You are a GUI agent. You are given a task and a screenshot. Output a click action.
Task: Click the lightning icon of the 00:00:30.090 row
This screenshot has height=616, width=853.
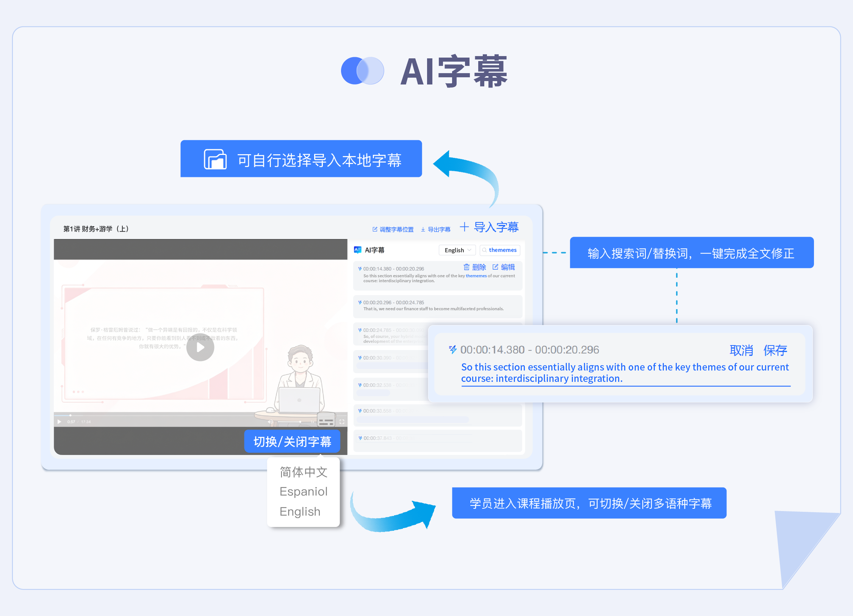point(360,358)
